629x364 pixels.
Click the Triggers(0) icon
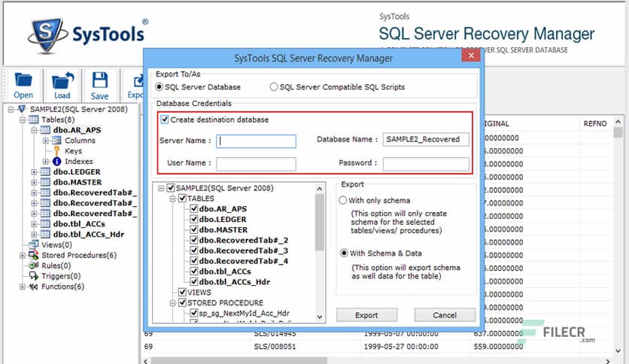tap(34, 276)
